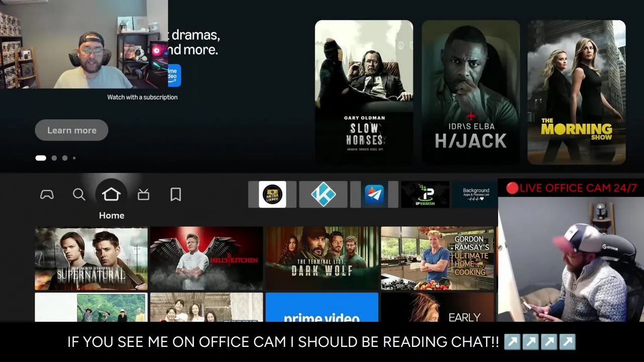Click the Prime Video logo badge in banner

pos(174,75)
